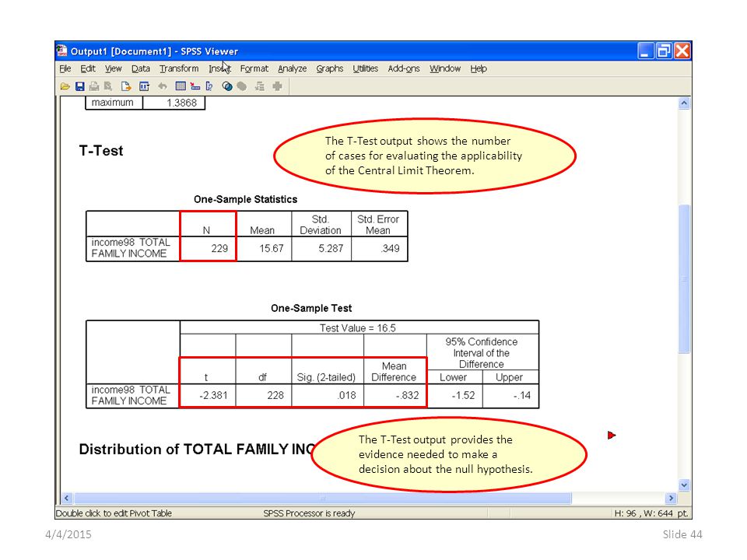Click the vertical scrollbar thumb

pos(684,279)
